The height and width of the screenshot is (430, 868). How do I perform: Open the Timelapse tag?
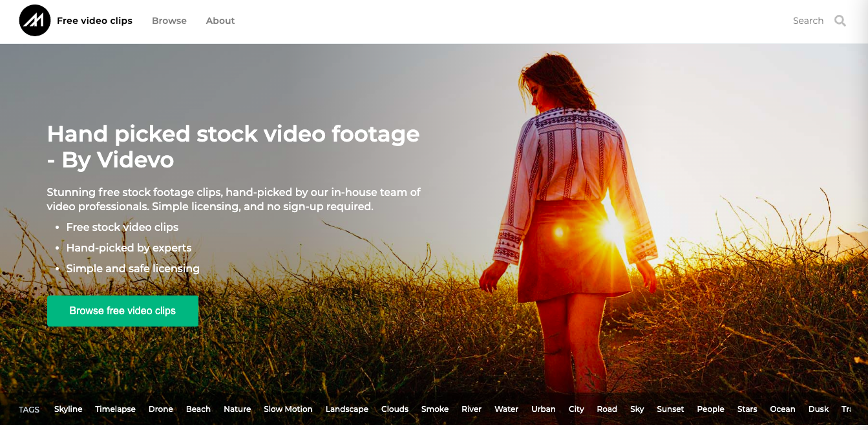tap(115, 409)
